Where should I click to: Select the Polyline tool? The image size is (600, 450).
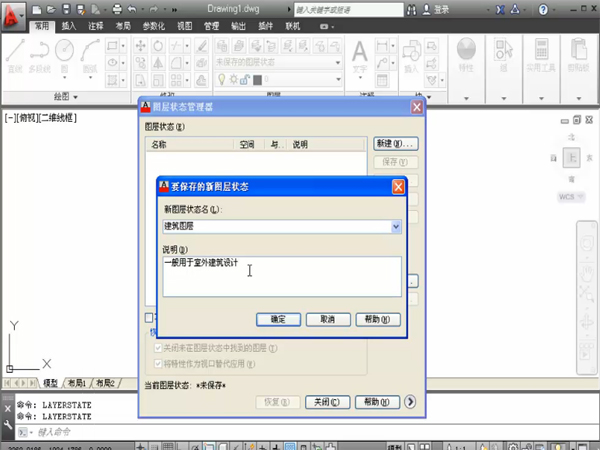[x=39, y=55]
